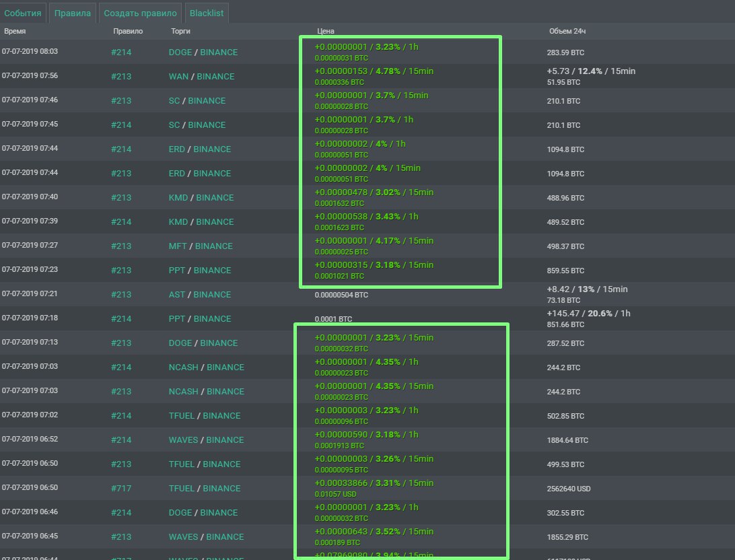Open the Правила tab
Image resolution: width=735 pixels, height=560 pixels.
73,13
